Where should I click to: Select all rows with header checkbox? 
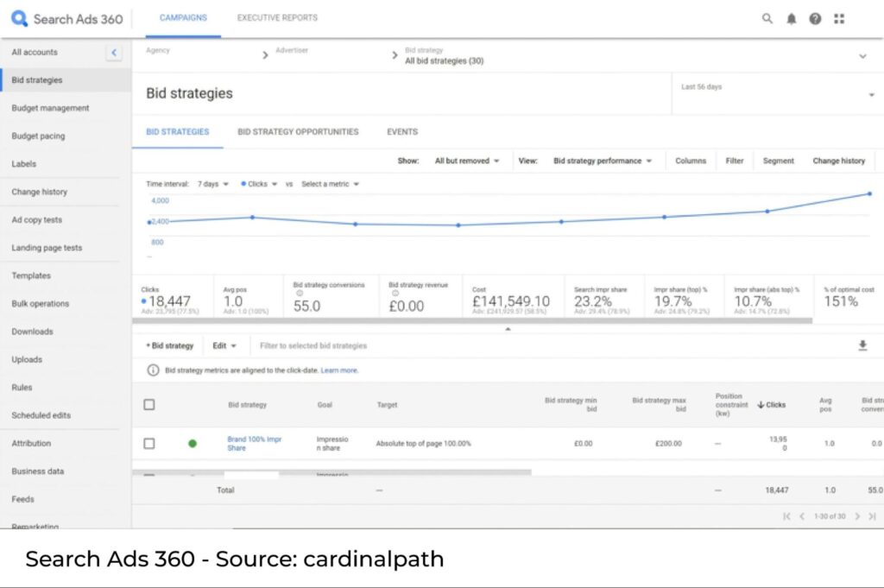(x=149, y=405)
